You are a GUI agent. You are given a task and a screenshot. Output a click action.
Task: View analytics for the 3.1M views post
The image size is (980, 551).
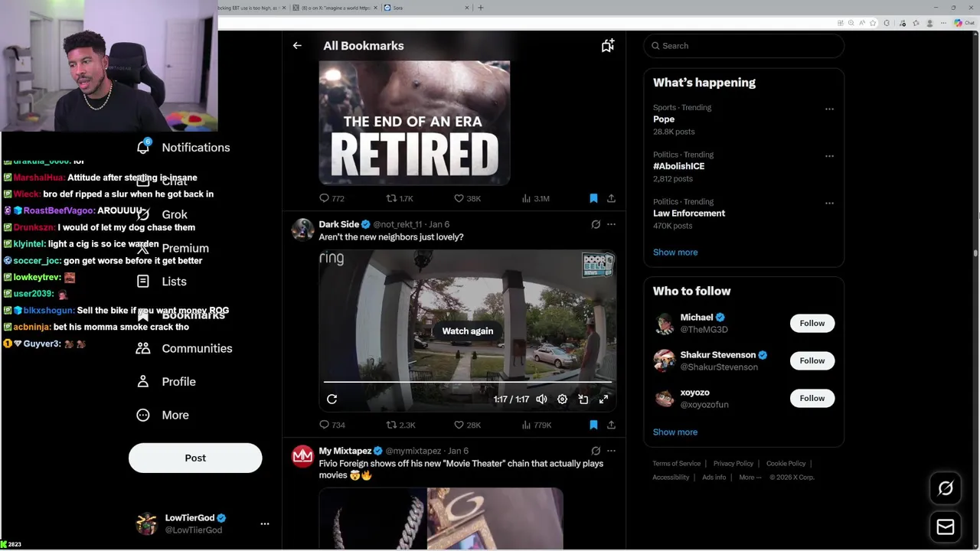[x=535, y=198]
